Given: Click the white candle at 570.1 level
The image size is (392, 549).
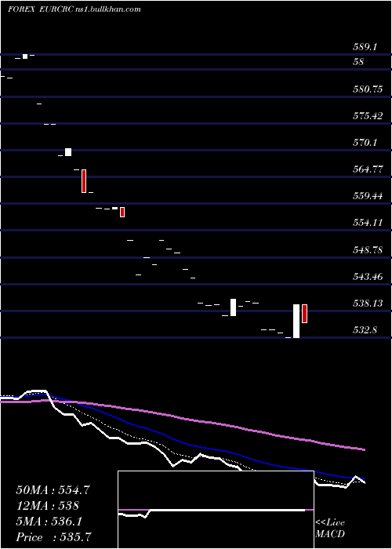Looking at the screenshot, I should 68,152.
